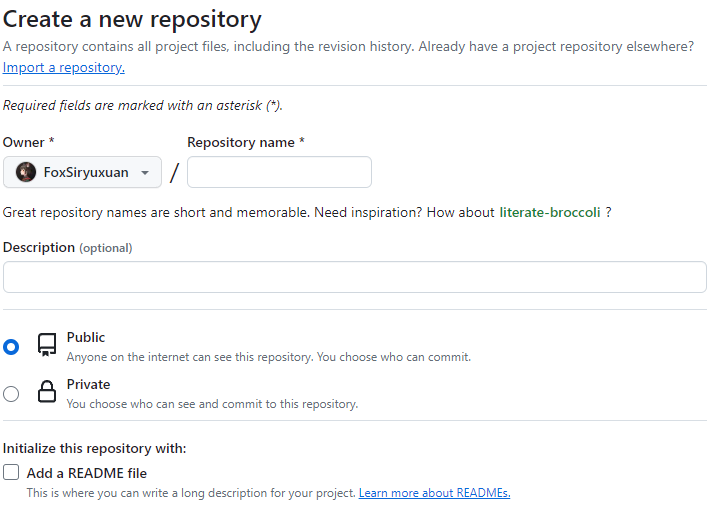
Task: Click the FoxSiryuxuan owner avatar icon
Action: click(26, 172)
